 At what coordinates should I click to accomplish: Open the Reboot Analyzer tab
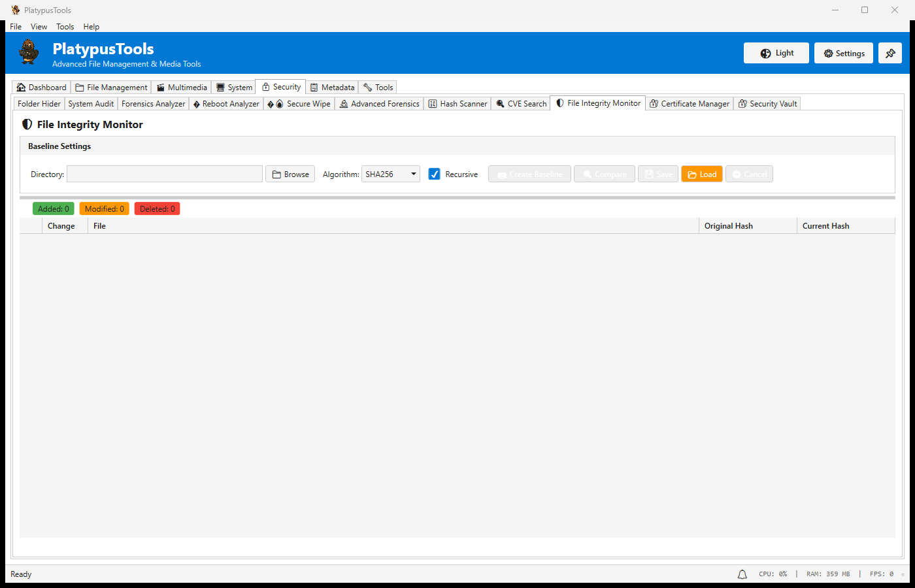click(226, 103)
